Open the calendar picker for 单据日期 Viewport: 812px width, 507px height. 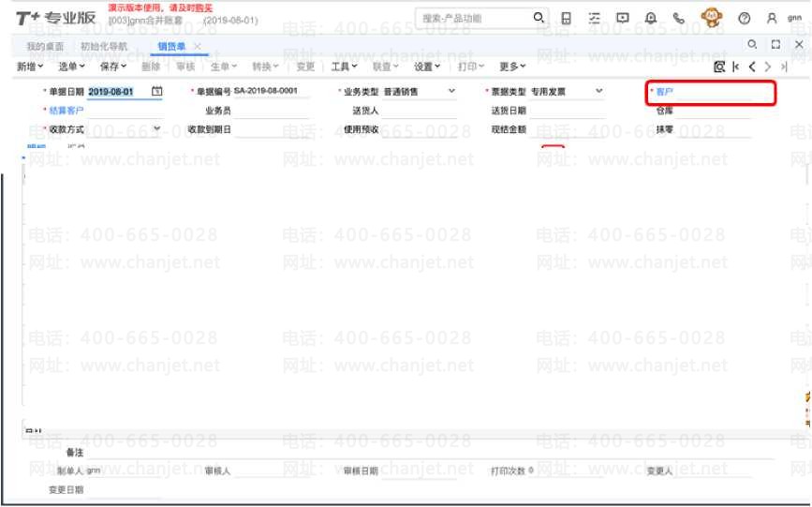tap(157, 91)
